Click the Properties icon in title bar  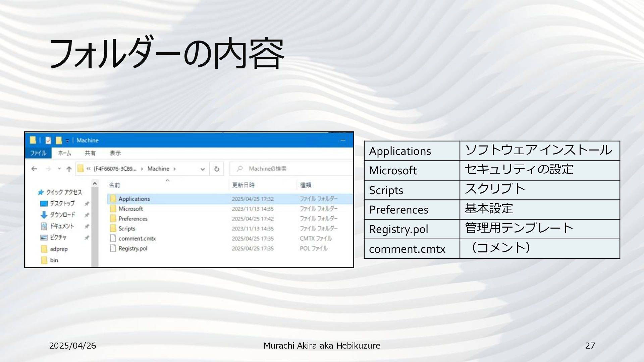coord(48,140)
